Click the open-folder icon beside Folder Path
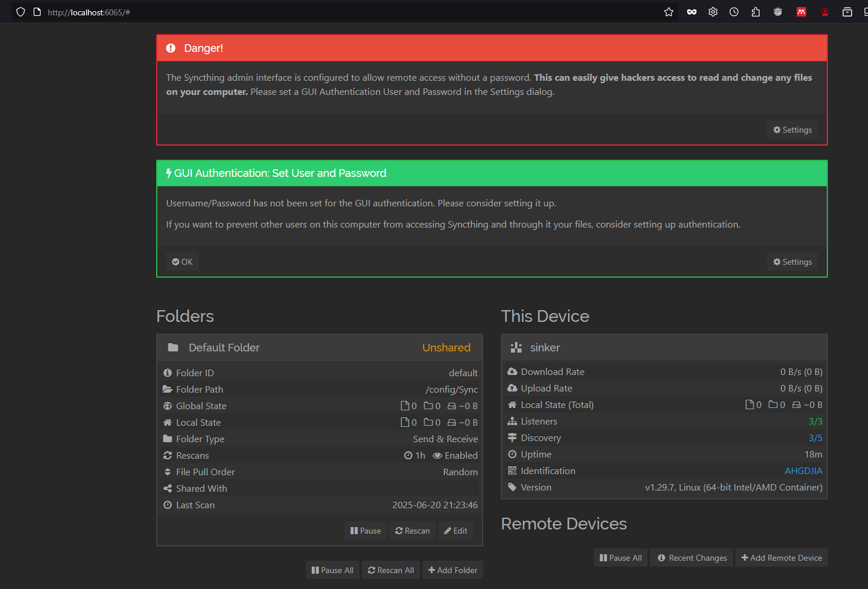 [167, 389]
